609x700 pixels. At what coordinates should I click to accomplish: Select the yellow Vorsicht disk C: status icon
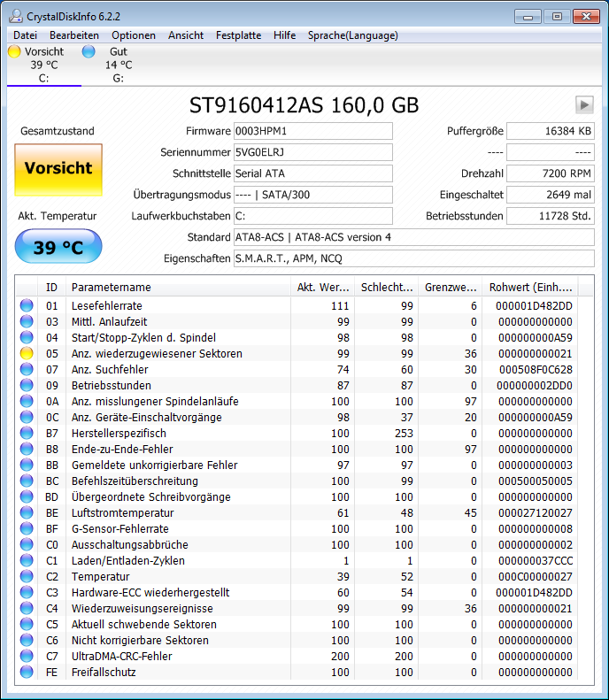14,51
